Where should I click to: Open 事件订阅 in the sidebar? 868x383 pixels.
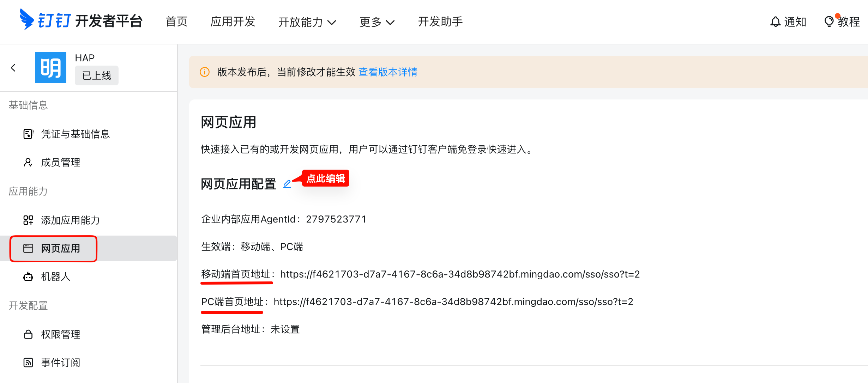60,363
